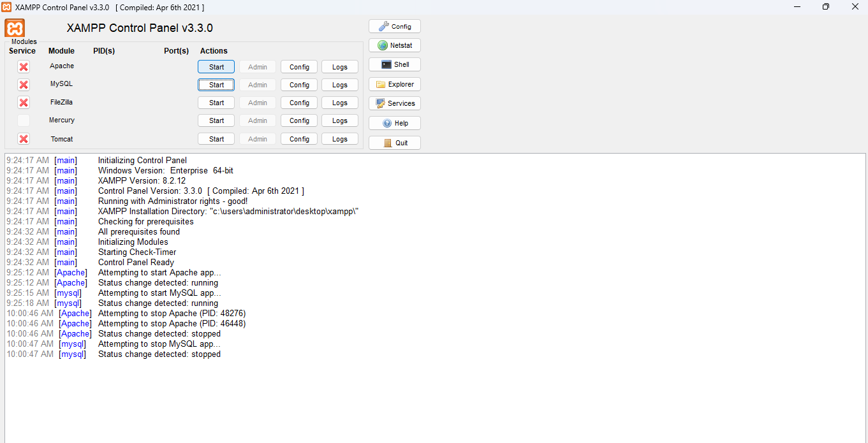Click the Mercury module name

tap(62, 120)
